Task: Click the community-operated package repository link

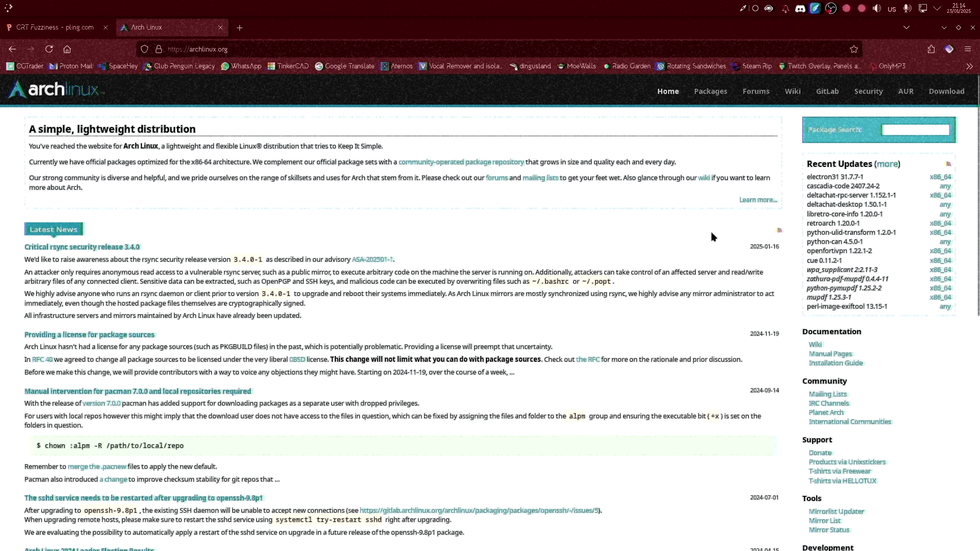Action: pyautogui.click(x=461, y=162)
